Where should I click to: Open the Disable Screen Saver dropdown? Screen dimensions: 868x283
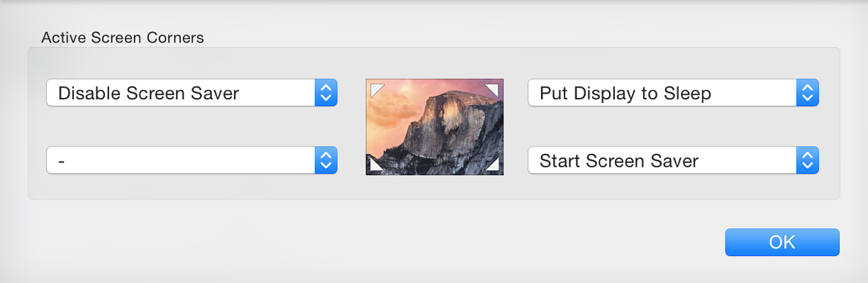[191, 93]
